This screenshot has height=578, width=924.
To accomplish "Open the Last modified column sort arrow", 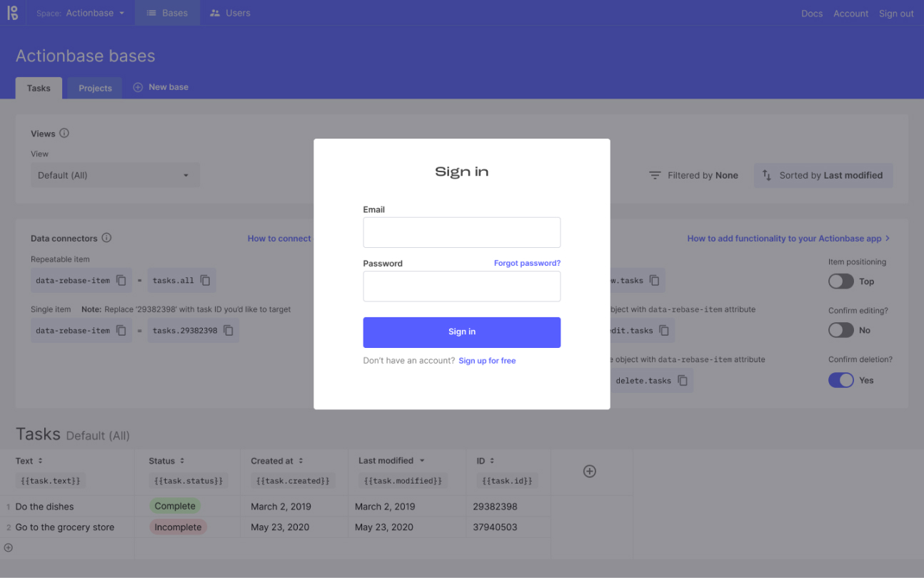I will coord(422,461).
